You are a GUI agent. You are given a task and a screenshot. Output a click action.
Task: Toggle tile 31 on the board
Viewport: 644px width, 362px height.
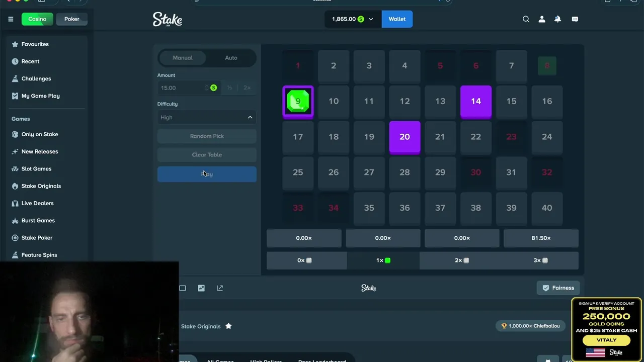[x=511, y=172]
